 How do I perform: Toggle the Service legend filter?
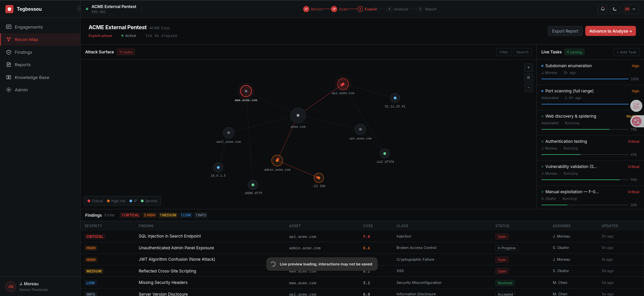click(149, 201)
